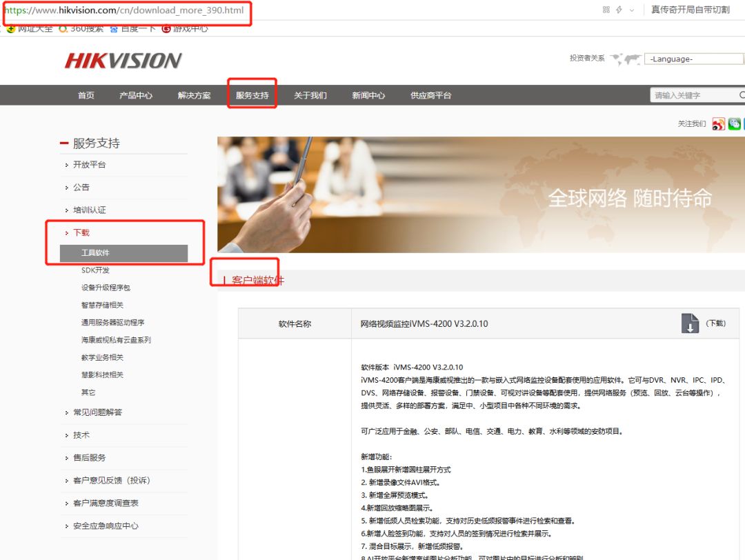Expand 客户意见反馈（投诉） in the sidebar

click(112, 481)
